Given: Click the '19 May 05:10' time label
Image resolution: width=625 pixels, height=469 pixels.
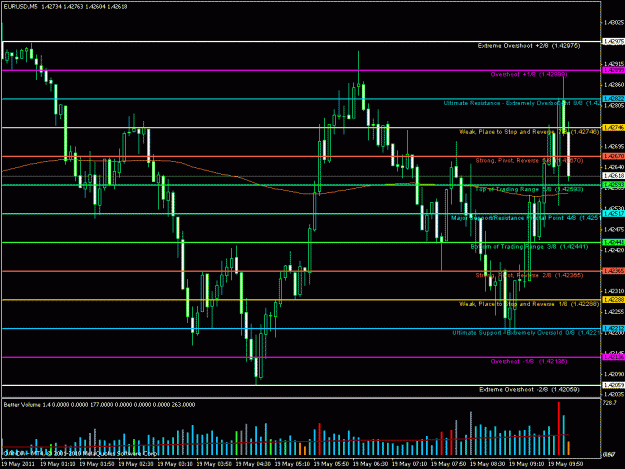Looking at the screenshot, I should pos(292,464).
